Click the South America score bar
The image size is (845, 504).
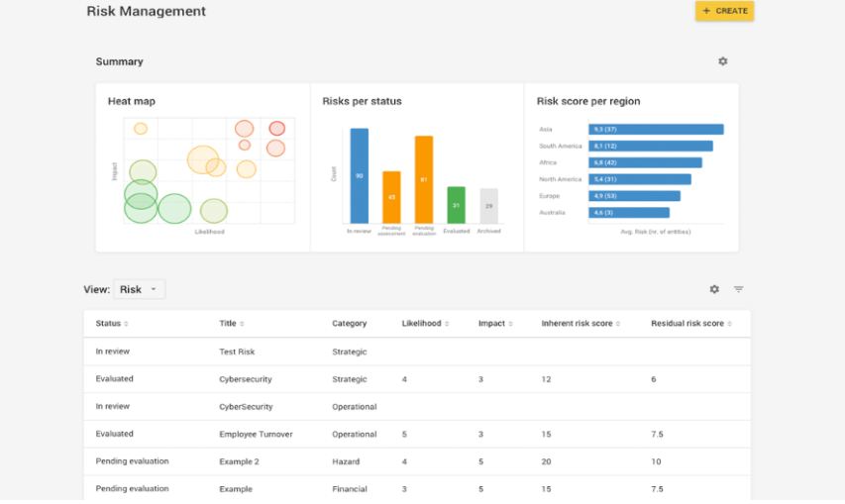[651, 146]
